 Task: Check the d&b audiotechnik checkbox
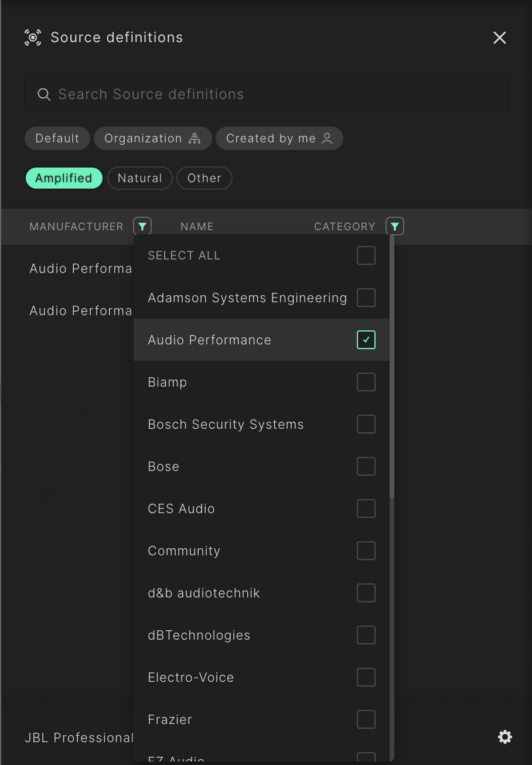[366, 593]
